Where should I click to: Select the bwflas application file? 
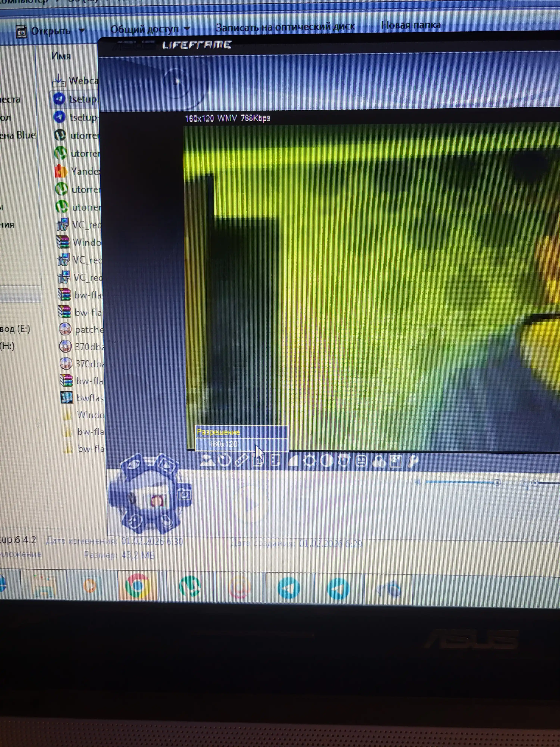pyautogui.click(x=82, y=398)
